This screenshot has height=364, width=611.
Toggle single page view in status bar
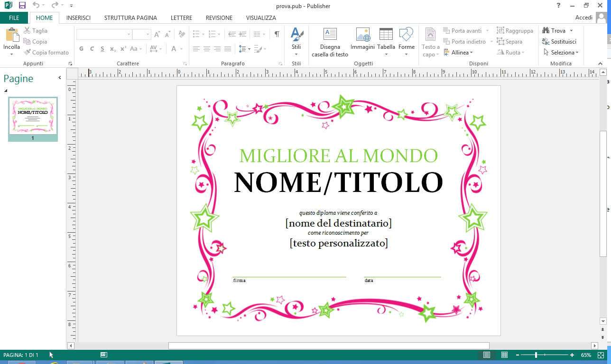click(487, 355)
